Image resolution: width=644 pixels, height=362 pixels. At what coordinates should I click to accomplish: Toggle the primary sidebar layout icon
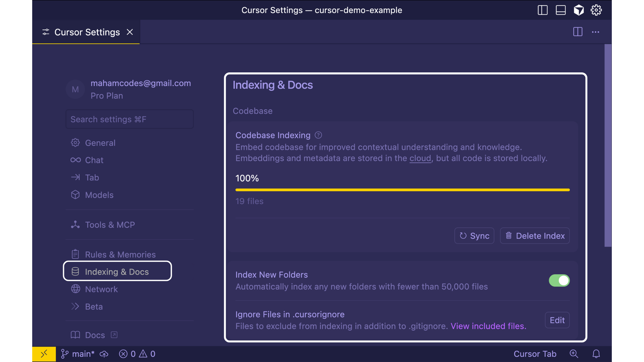click(542, 10)
